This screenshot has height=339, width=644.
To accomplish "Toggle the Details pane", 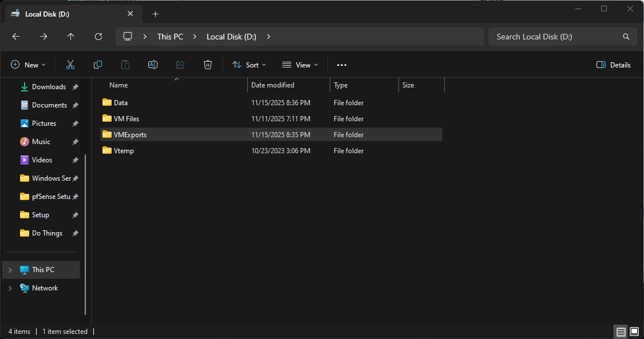I will click(x=614, y=65).
